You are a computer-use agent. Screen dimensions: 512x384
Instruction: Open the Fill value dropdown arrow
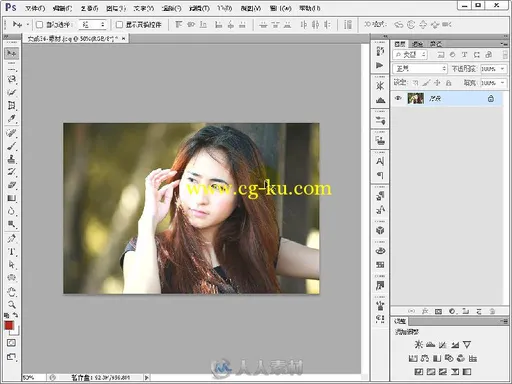pyautogui.click(x=502, y=83)
